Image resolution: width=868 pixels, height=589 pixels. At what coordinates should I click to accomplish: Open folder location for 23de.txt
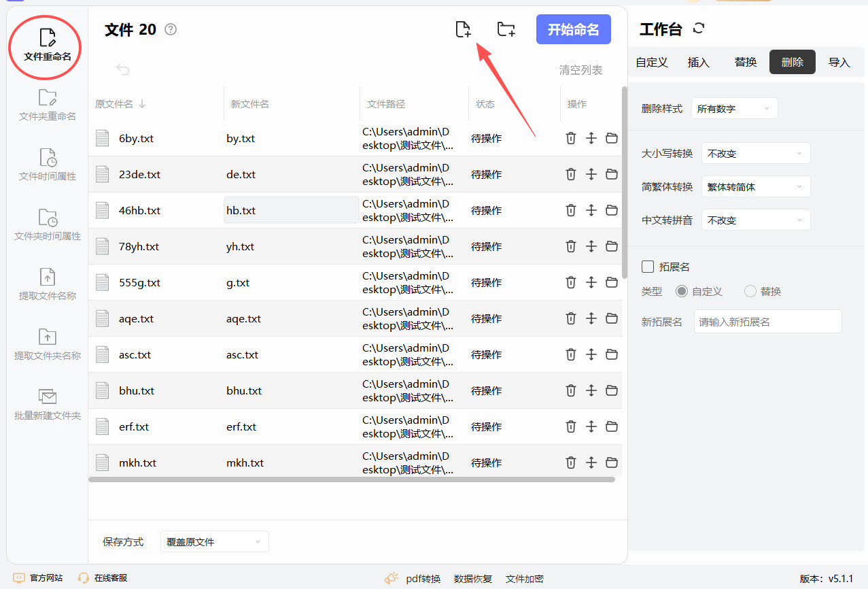click(x=612, y=174)
